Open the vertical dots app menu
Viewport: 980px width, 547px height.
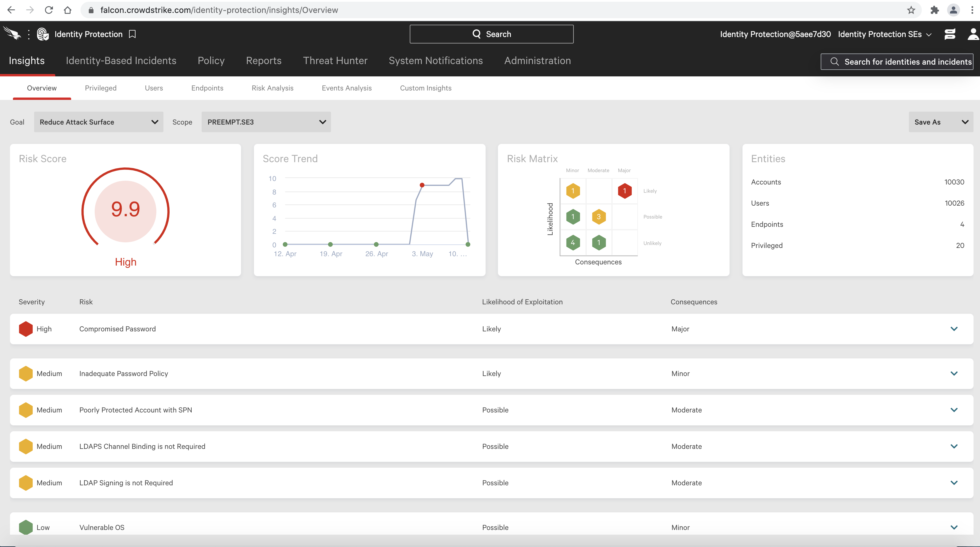tap(29, 34)
